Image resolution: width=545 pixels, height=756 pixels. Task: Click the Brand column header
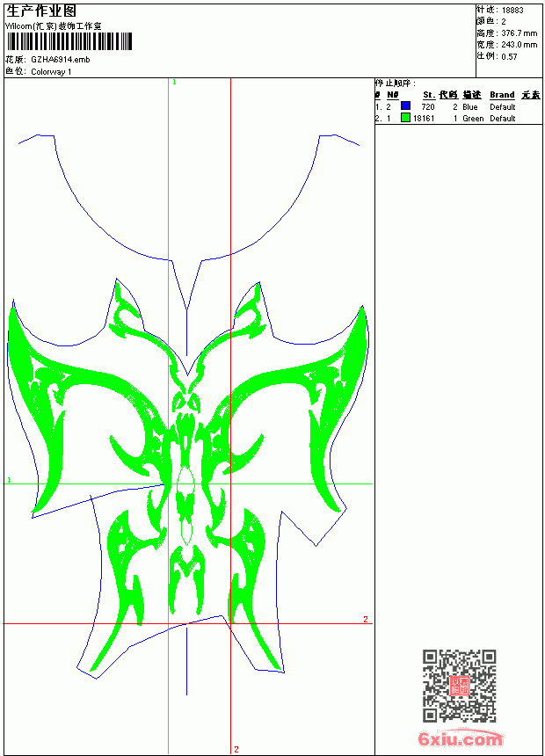[502, 95]
